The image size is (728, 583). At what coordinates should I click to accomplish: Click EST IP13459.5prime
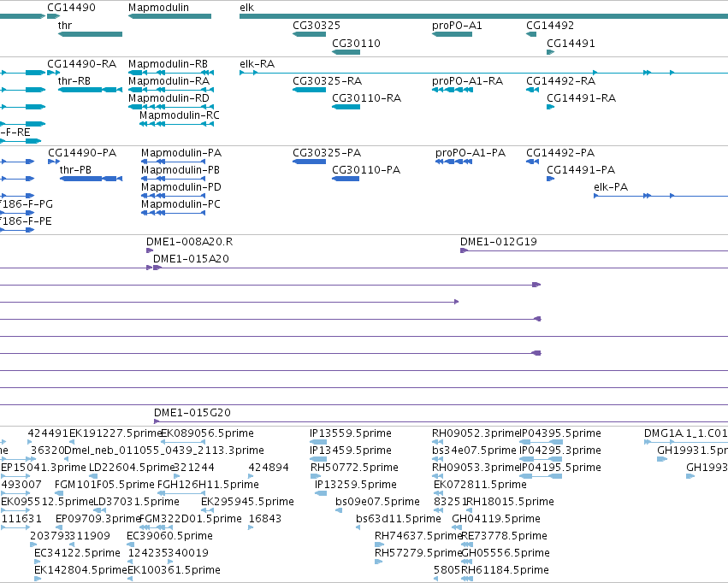coord(351,450)
